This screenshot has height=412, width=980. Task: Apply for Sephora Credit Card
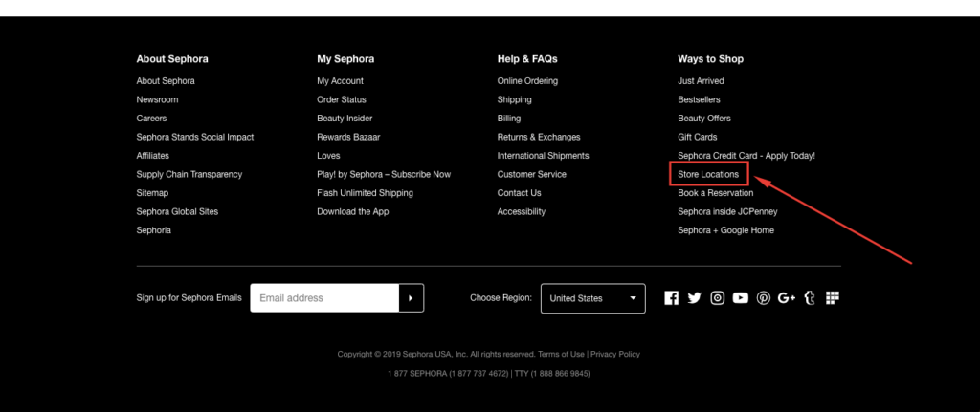746,156
